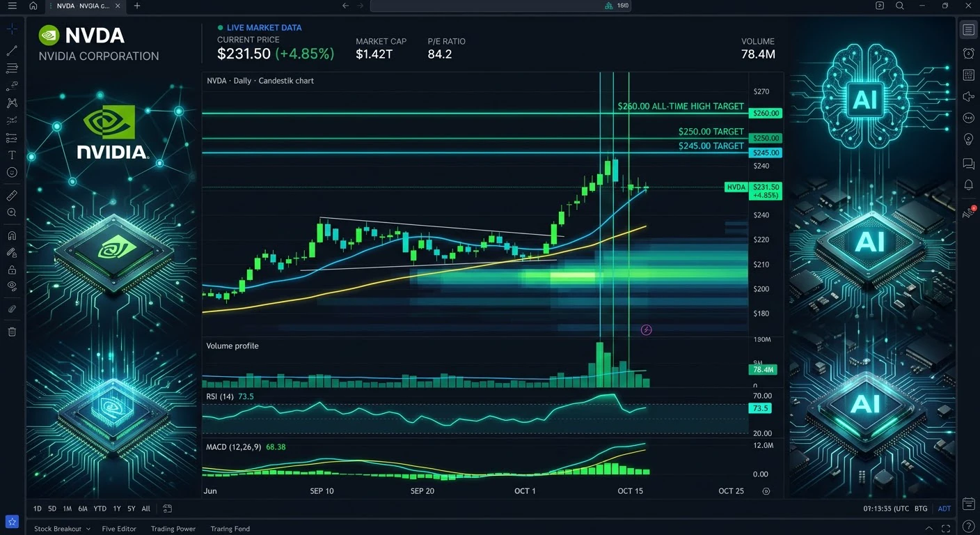The image size is (980, 535).
Task: Open the ideas lightbulb icon
Action: 968,139
